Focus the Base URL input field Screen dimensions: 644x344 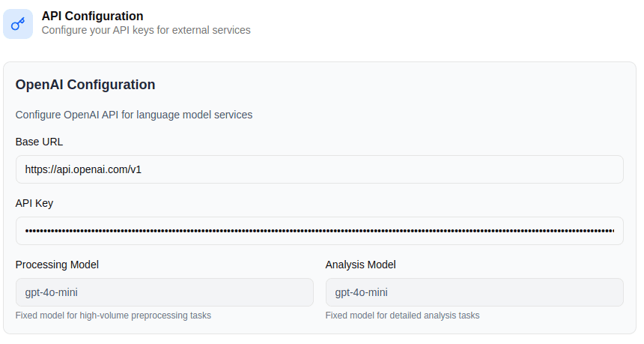pyautogui.click(x=319, y=169)
